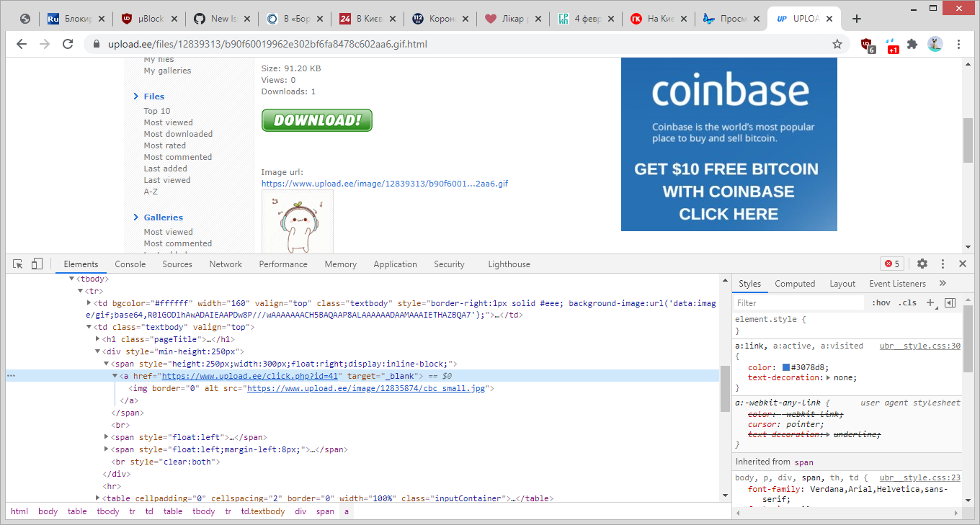Screen dimensions: 980x525
Task: Switch to the Блокир browser tab
Action: [75, 19]
